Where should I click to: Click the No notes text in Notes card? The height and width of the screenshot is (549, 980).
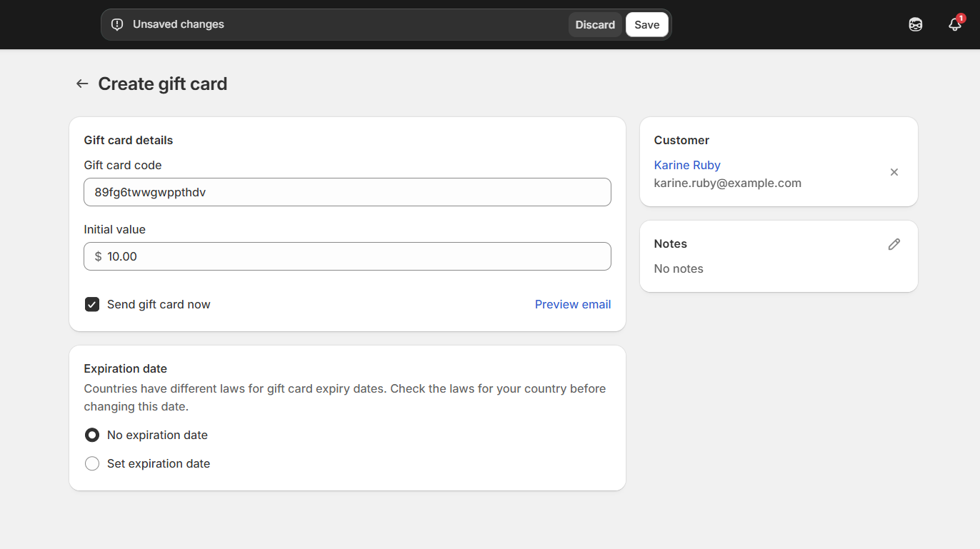(678, 268)
